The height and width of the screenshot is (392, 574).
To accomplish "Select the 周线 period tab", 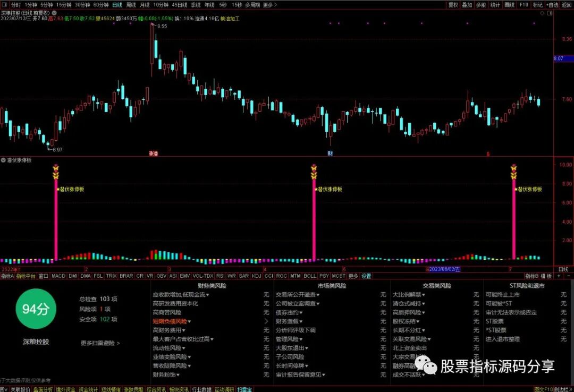I will pos(131,5).
